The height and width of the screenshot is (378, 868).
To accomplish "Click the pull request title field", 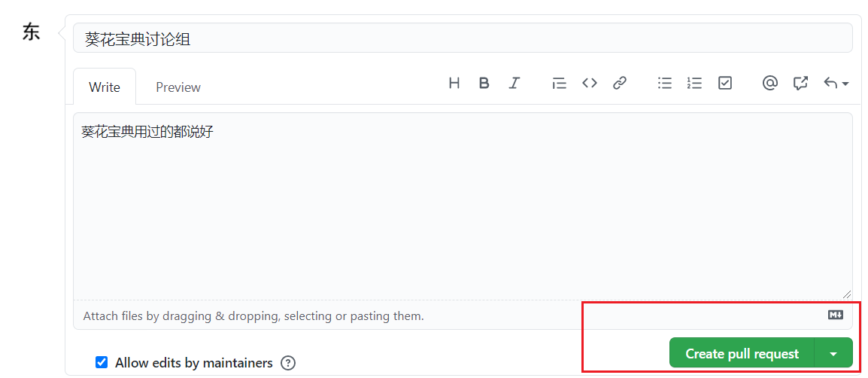I will coord(463,38).
